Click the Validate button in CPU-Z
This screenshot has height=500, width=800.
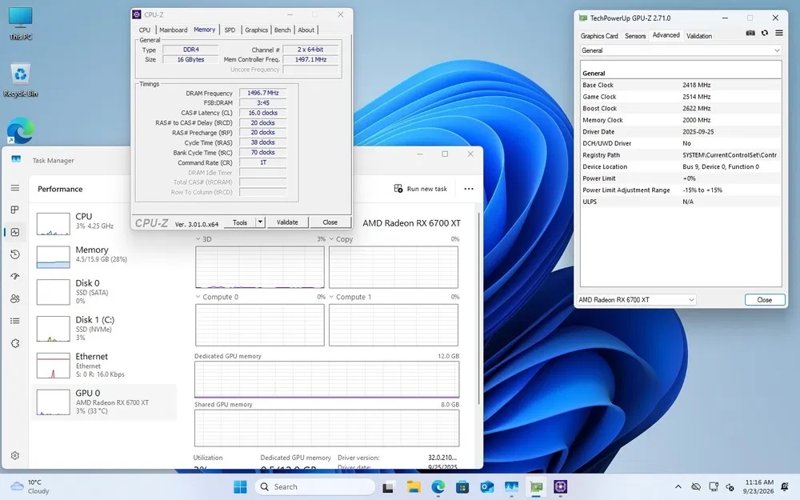pos(287,222)
